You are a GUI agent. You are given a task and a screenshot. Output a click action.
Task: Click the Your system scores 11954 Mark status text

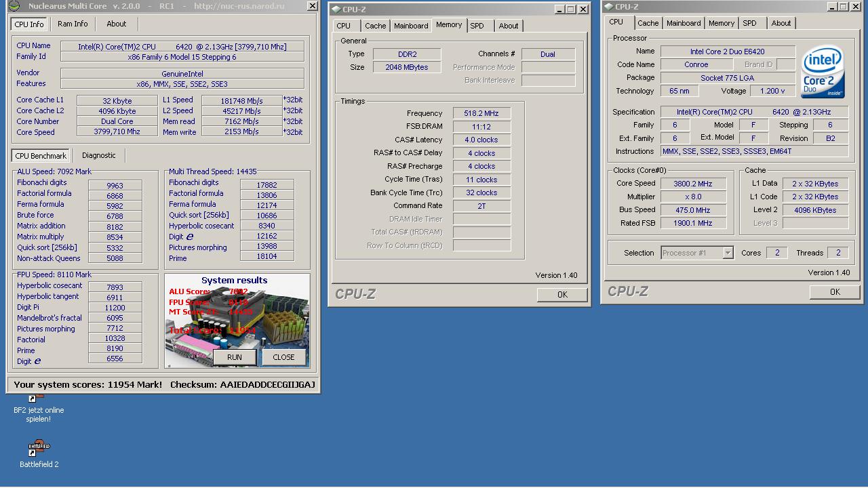coord(87,385)
